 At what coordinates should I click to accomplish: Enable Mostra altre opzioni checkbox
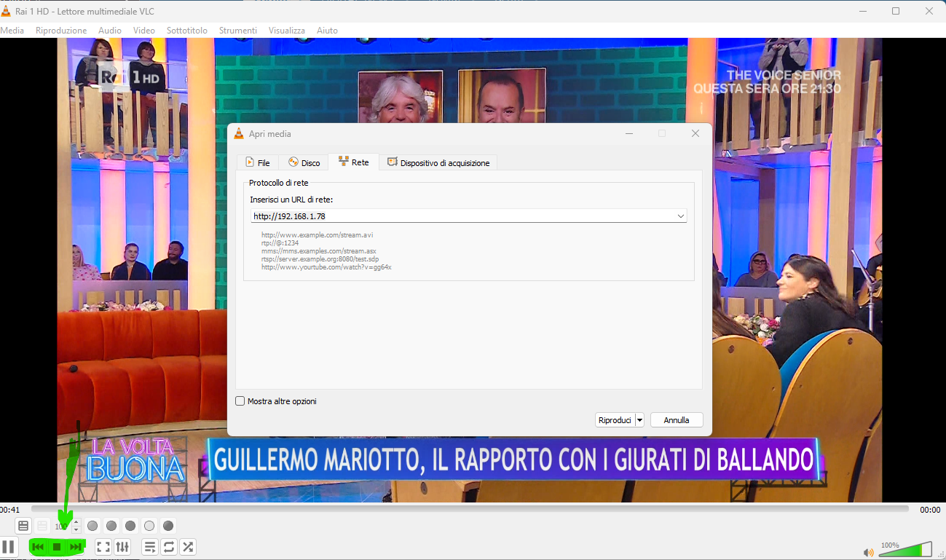[x=240, y=401]
